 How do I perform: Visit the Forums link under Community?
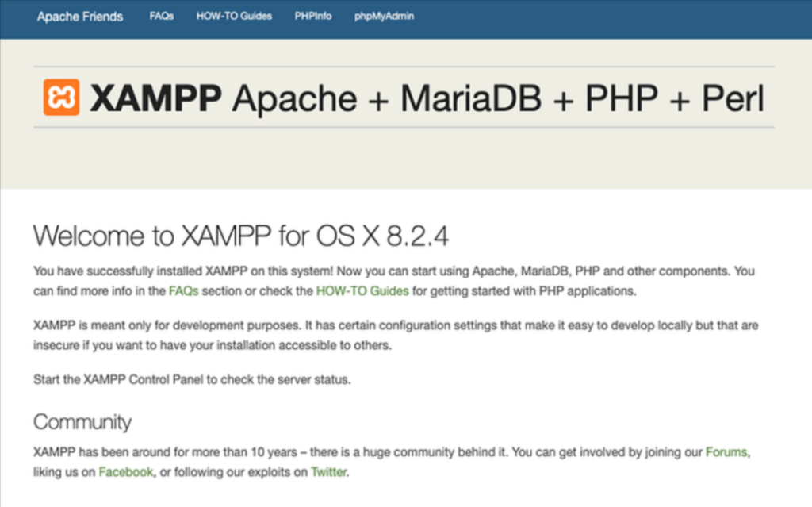coord(726,453)
